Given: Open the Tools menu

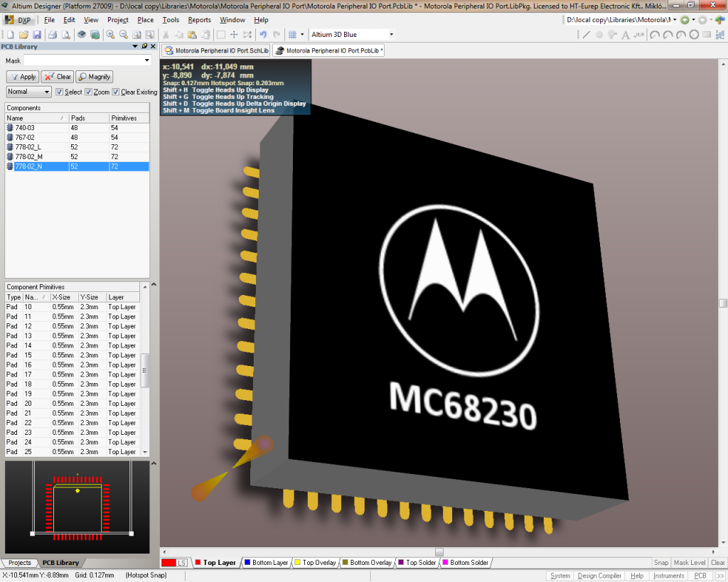Looking at the screenshot, I should coord(171,20).
